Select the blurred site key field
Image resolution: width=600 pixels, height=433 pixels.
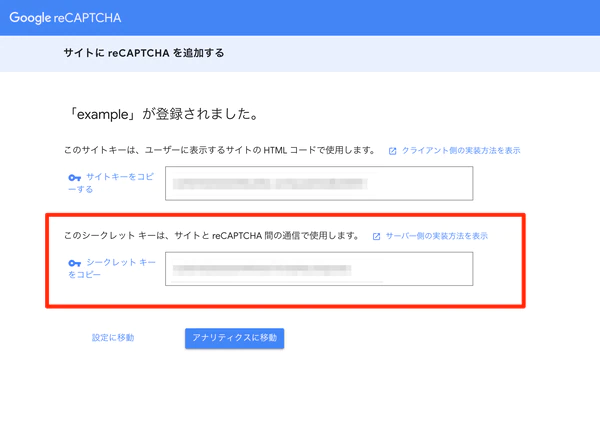[319, 183]
